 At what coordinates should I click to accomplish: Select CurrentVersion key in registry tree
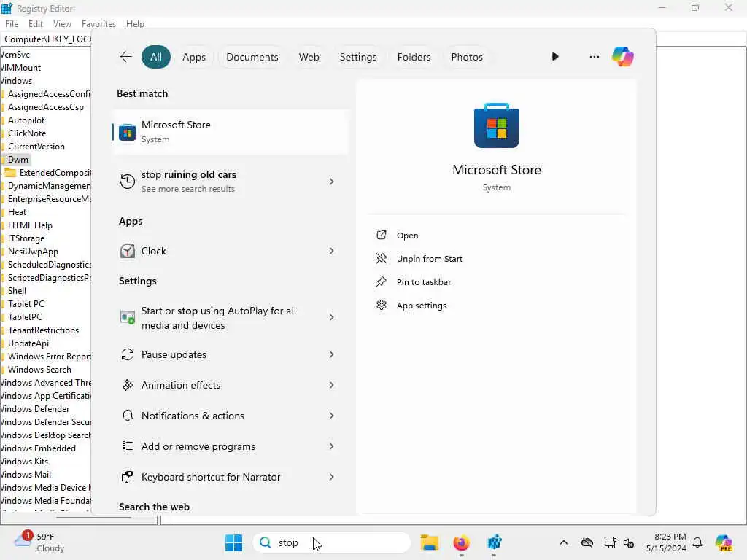pyautogui.click(x=36, y=146)
